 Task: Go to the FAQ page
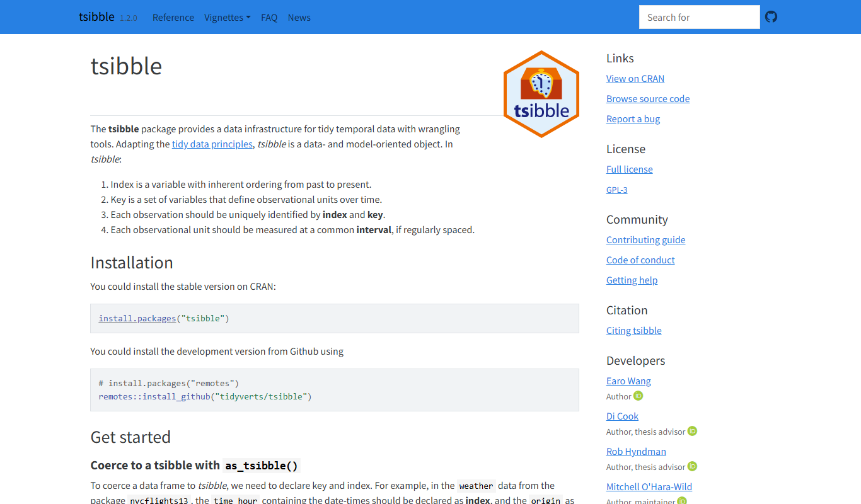click(x=269, y=18)
